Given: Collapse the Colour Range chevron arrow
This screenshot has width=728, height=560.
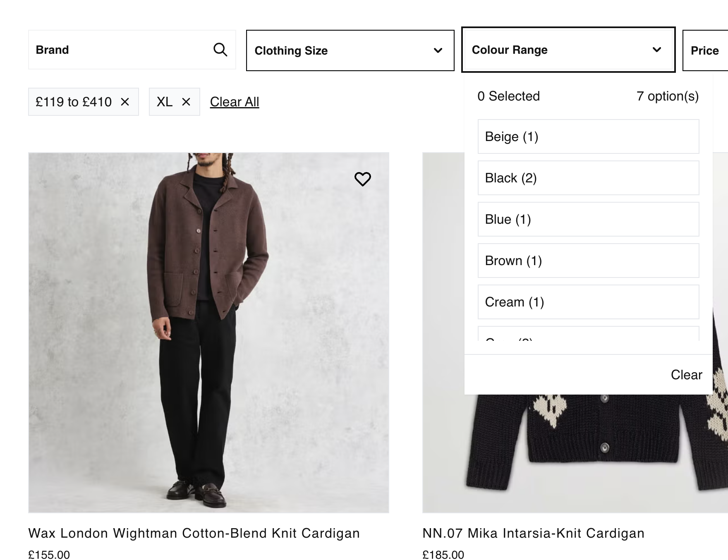Looking at the screenshot, I should click(x=657, y=50).
